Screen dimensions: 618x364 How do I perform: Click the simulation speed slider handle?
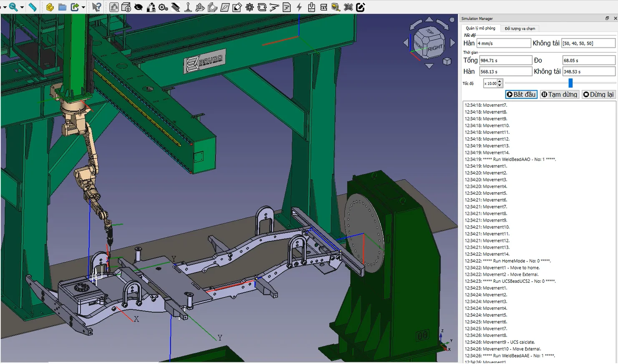[570, 83]
